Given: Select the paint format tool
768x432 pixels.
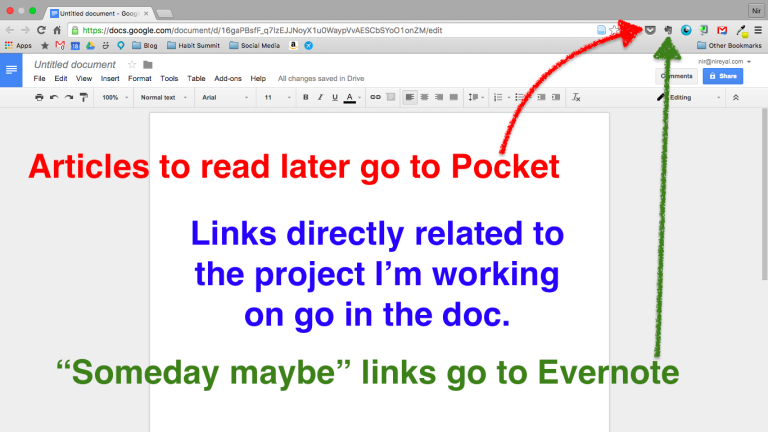Looking at the screenshot, I should 84,97.
